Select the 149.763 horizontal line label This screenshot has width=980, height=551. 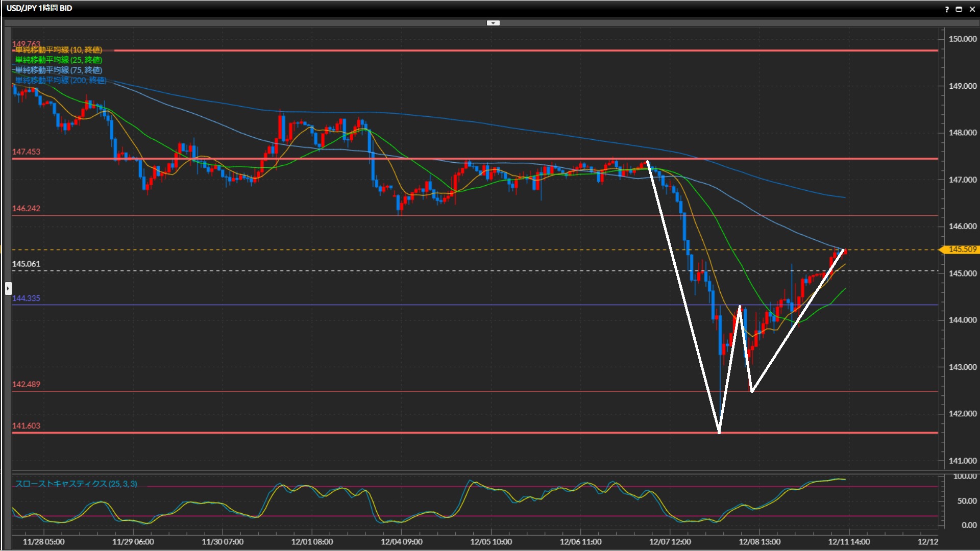[26, 44]
